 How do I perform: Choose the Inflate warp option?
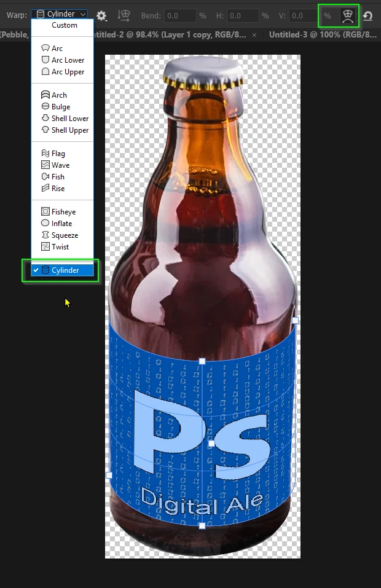(x=62, y=223)
